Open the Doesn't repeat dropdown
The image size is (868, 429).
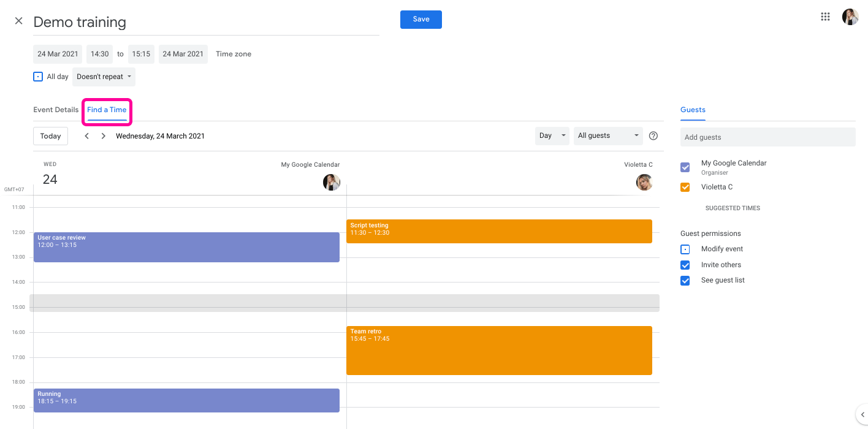coord(104,77)
